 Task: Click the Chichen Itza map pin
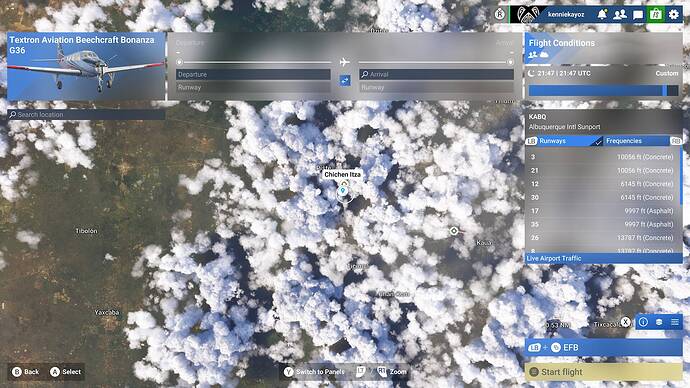click(343, 191)
